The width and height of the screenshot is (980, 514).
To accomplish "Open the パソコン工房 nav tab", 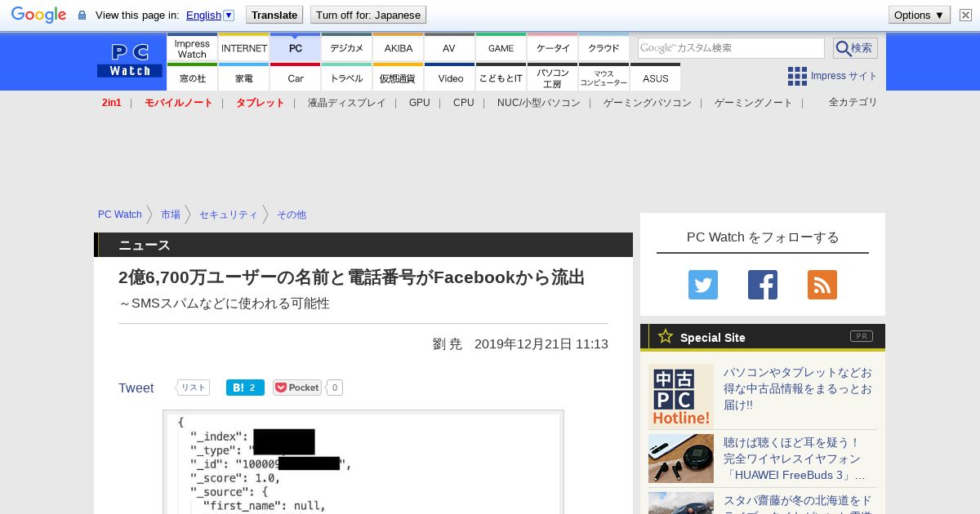I will pos(553,78).
